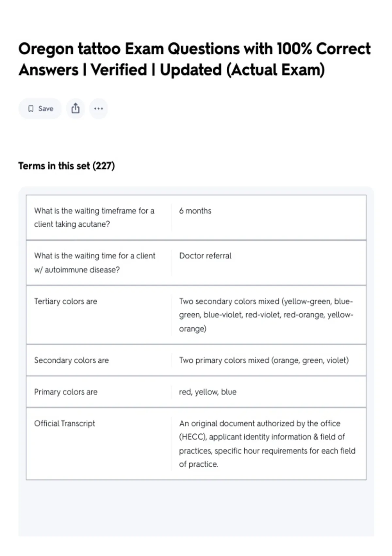This screenshot has width=392, height=556.
Task: Select the 'red, yellow, blue' answer
Action: pyautogui.click(x=208, y=392)
